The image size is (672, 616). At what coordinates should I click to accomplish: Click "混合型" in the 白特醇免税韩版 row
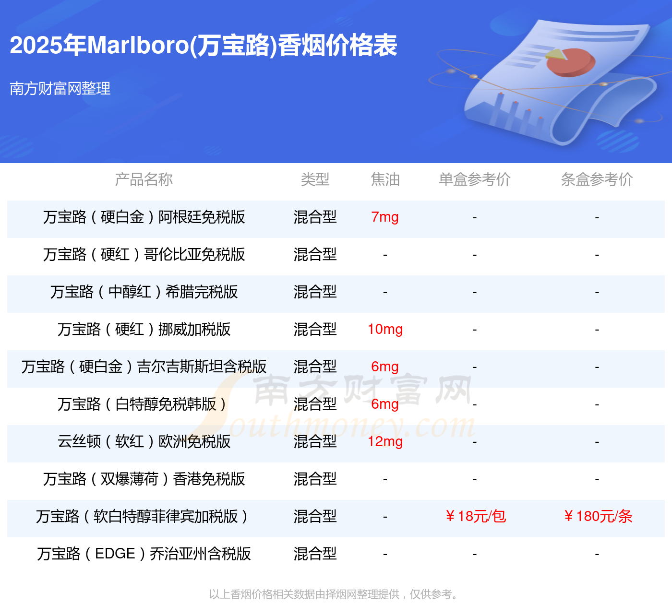click(x=315, y=404)
